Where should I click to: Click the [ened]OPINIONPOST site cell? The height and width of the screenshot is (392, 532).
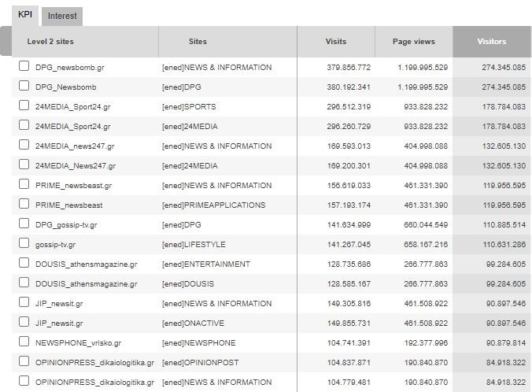[200, 363]
